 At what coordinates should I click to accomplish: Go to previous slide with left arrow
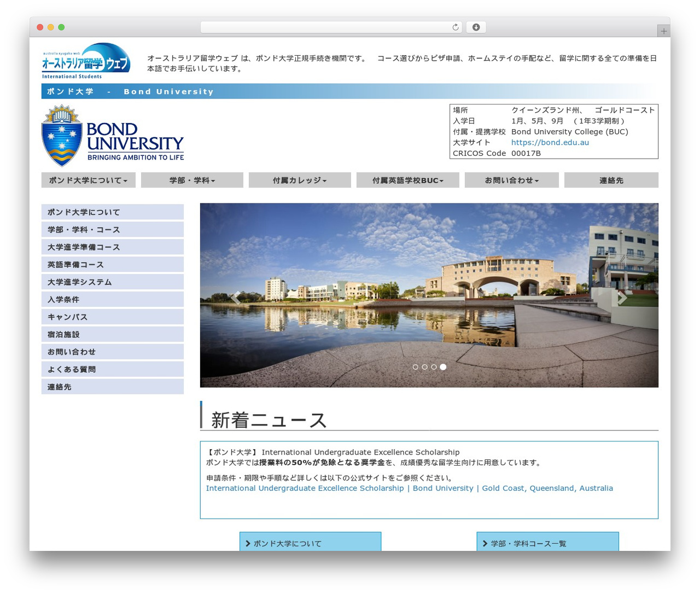point(236,298)
